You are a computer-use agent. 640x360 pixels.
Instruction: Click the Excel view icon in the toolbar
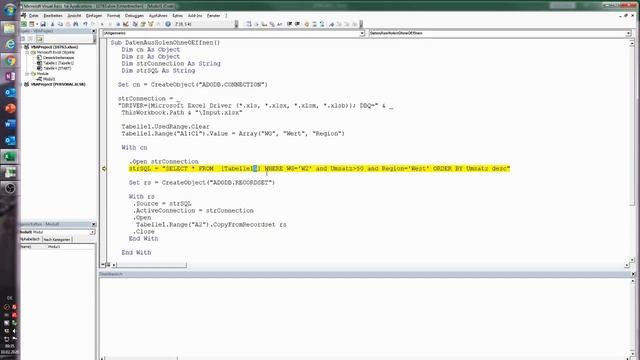click(24, 24)
